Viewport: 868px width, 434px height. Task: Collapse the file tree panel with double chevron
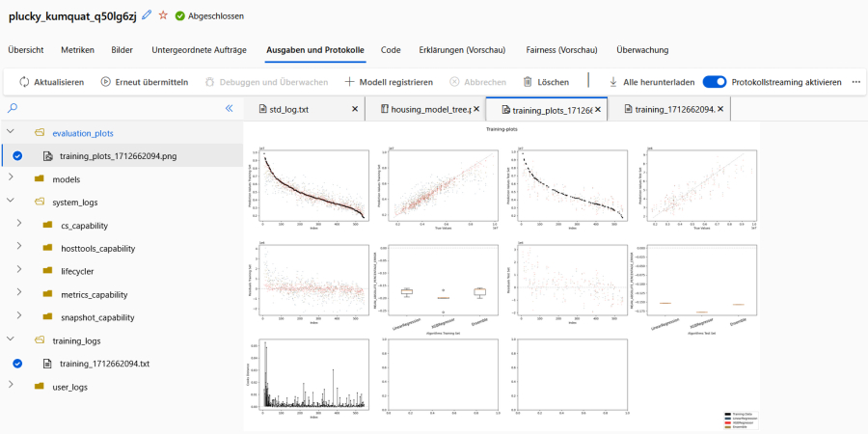point(229,108)
